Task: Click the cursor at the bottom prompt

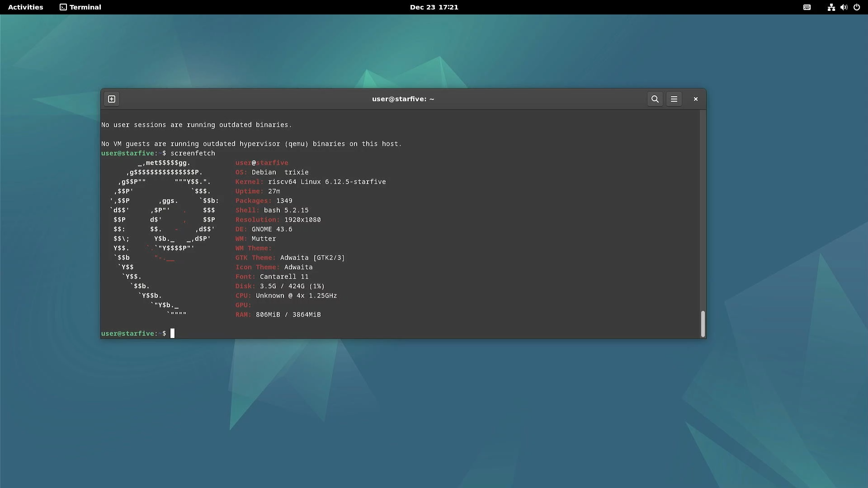Action: 172,333
